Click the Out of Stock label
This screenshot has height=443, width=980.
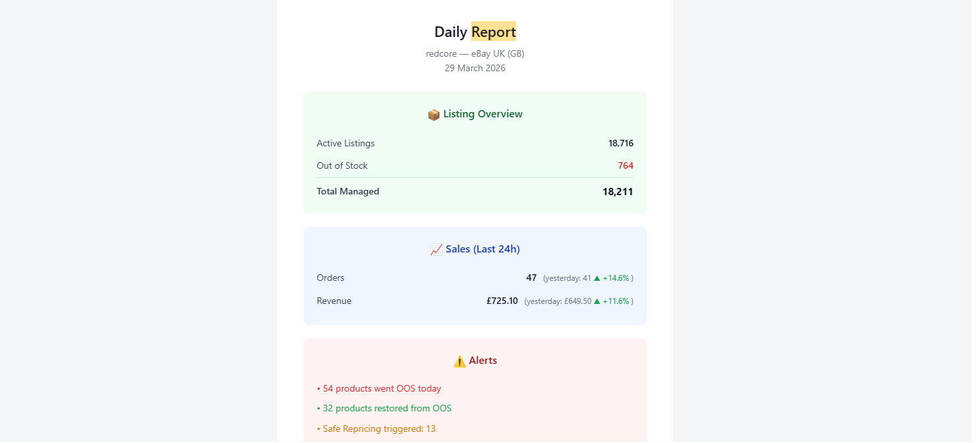(x=343, y=165)
